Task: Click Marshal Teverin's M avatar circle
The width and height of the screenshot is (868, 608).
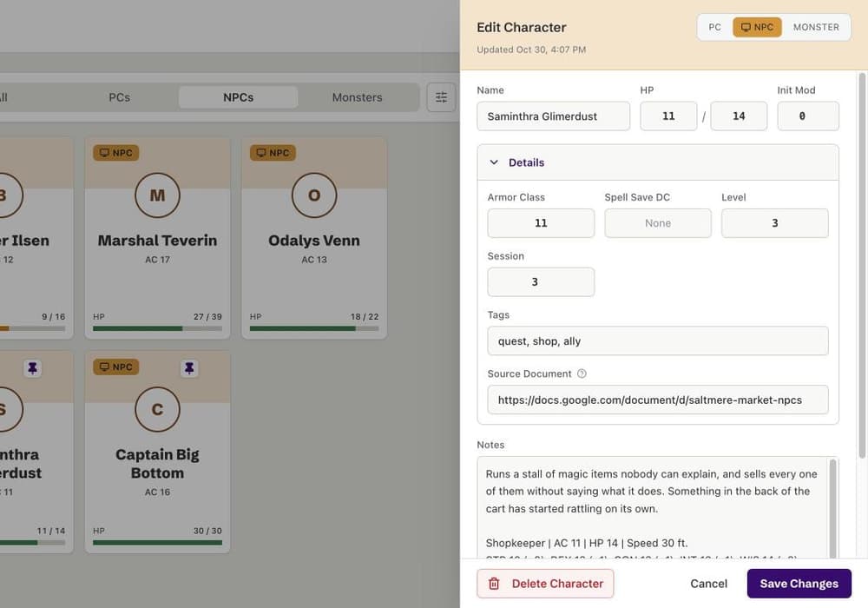Action: 158,195
